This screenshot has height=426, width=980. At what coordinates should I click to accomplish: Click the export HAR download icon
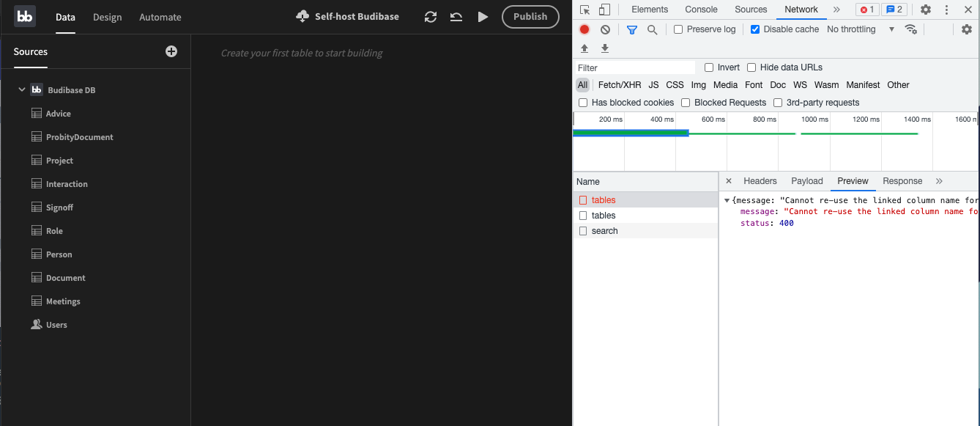[605, 48]
